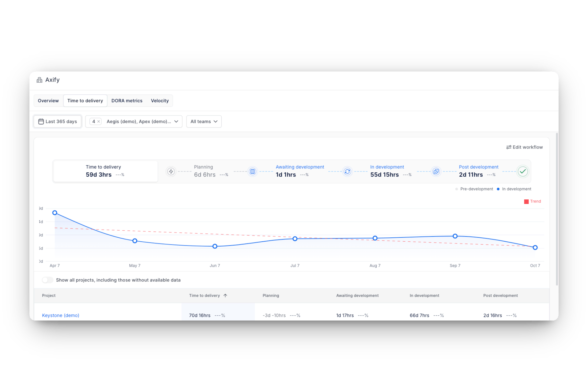This screenshot has width=588, height=392.
Task: Open the Keystone (demo) project
Action: click(x=60, y=315)
